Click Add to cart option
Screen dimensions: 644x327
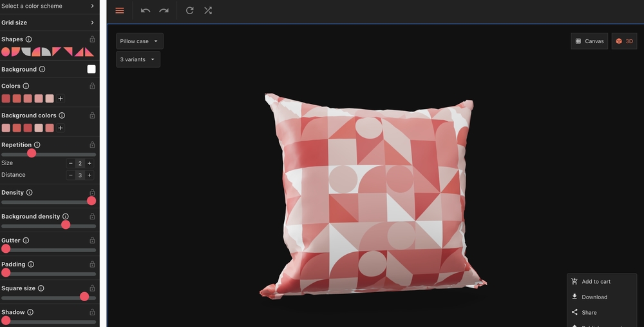596,282
